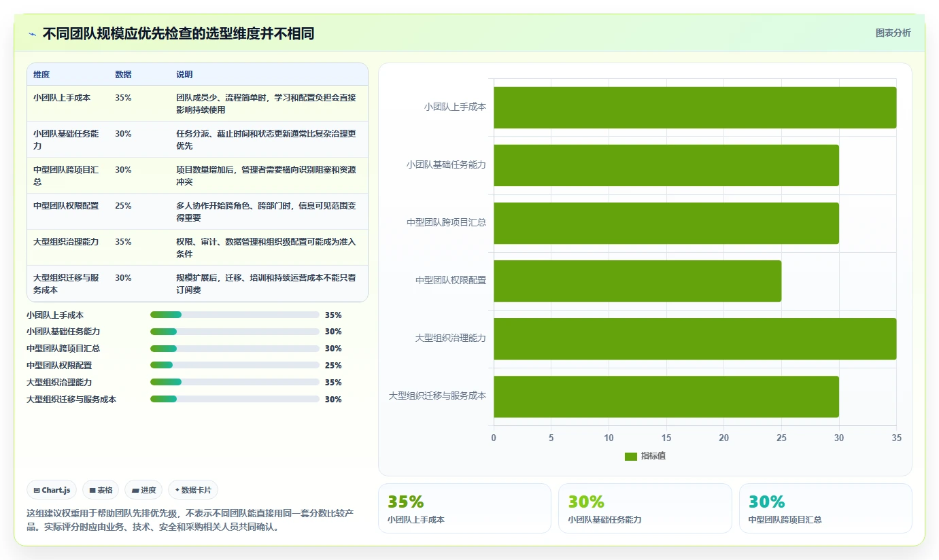Screen dimensions: 939x560
Task: Click the chart bar for 大型组织迁移与服务成本
Action: point(666,396)
